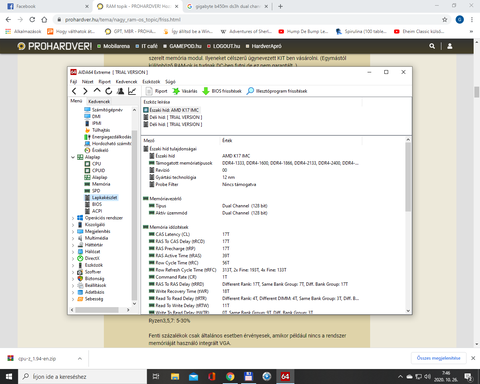Viewport: 480px width, 384px height.
Task: Open the Eszközök menu
Action: 151,82
